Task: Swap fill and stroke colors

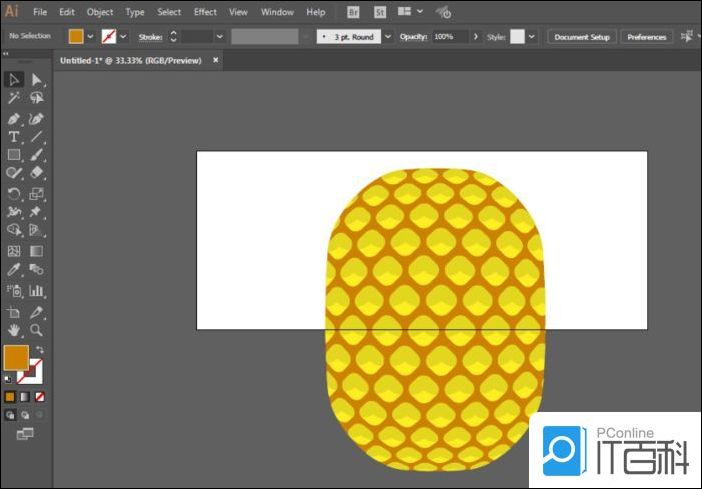Action: point(39,350)
